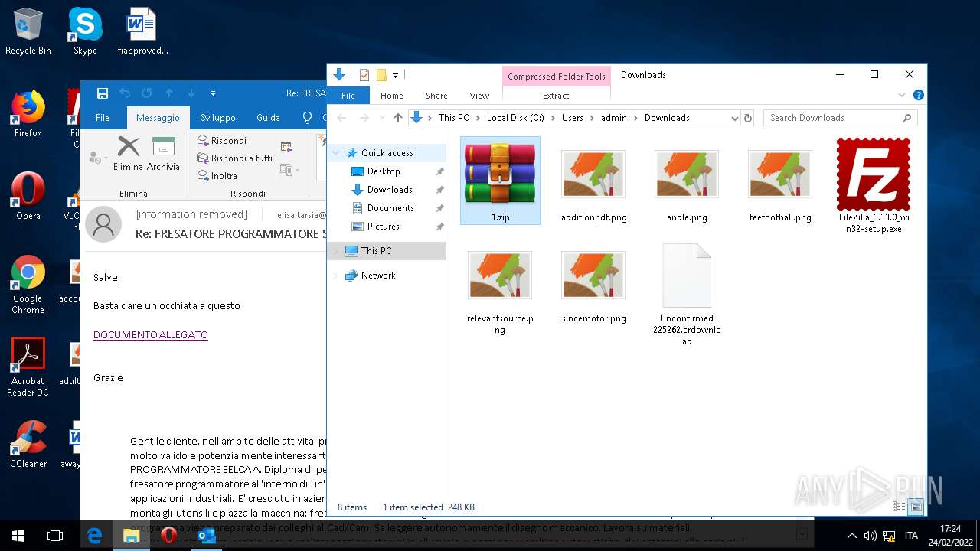Open the Share ribbon tab
This screenshot has height=551, width=980.
pyautogui.click(x=436, y=96)
